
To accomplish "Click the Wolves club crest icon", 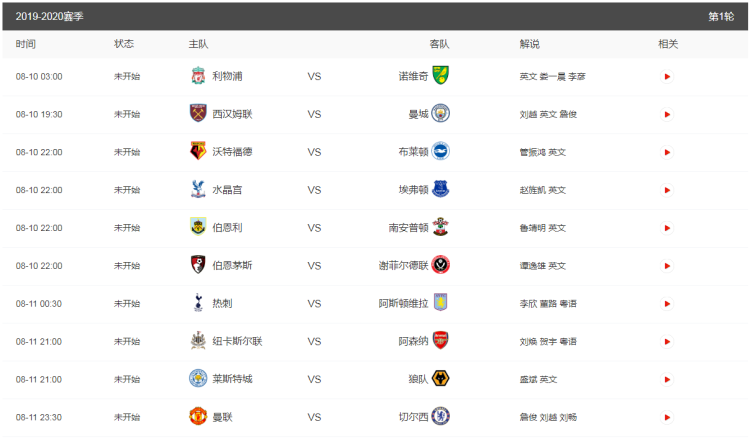I will [x=440, y=379].
